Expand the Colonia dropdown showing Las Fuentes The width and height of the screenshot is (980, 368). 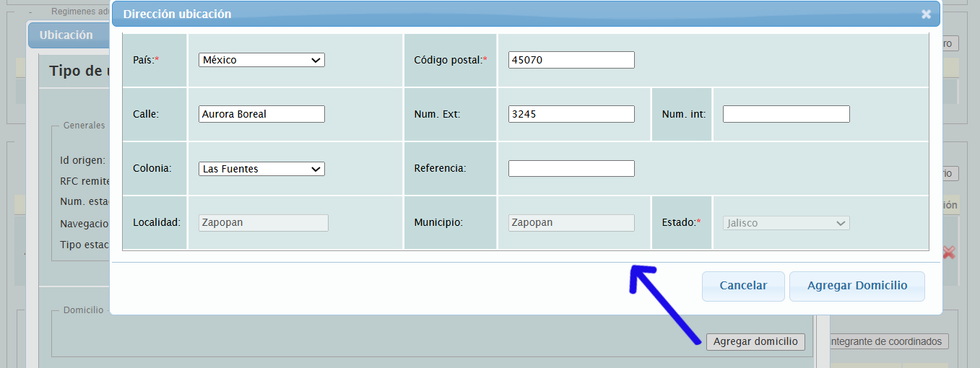click(261, 169)
